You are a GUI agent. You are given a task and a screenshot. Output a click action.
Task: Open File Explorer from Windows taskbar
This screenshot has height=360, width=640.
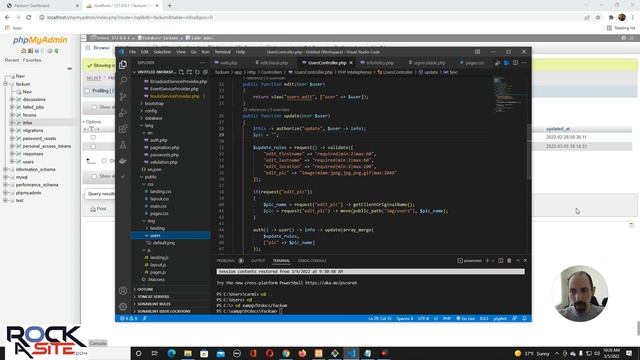(188, 353)
